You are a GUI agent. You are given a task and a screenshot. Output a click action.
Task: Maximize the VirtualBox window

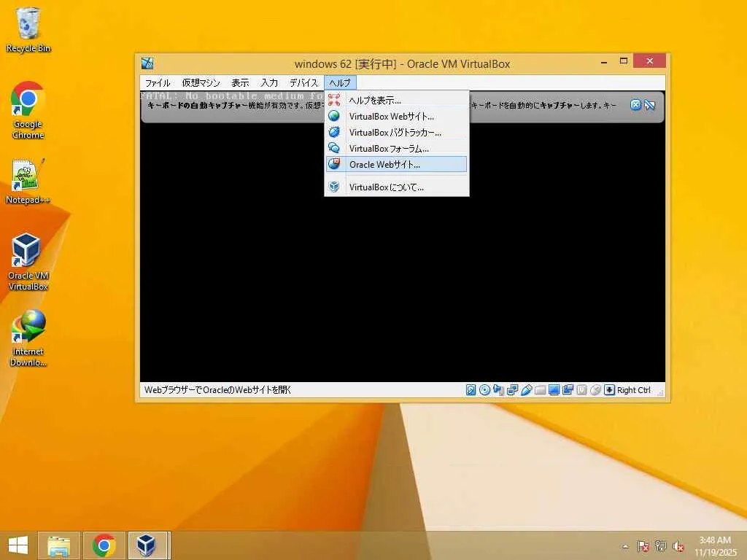point(623,61)
